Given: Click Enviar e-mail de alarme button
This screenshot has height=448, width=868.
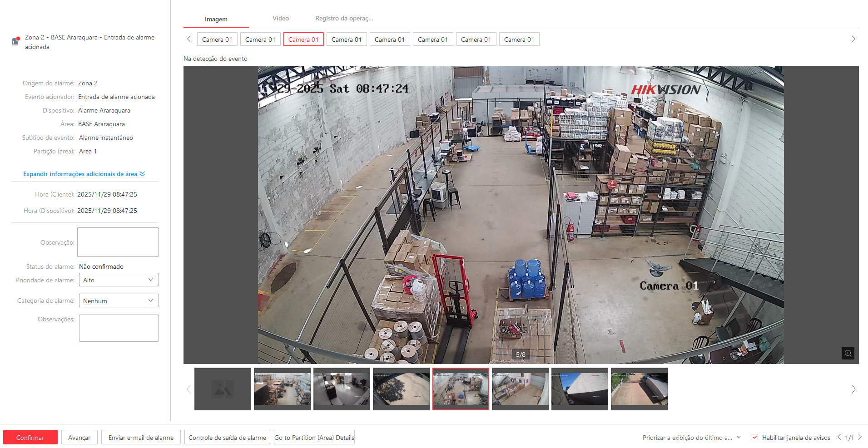Looking at the screenshot, I should (141, 438).
